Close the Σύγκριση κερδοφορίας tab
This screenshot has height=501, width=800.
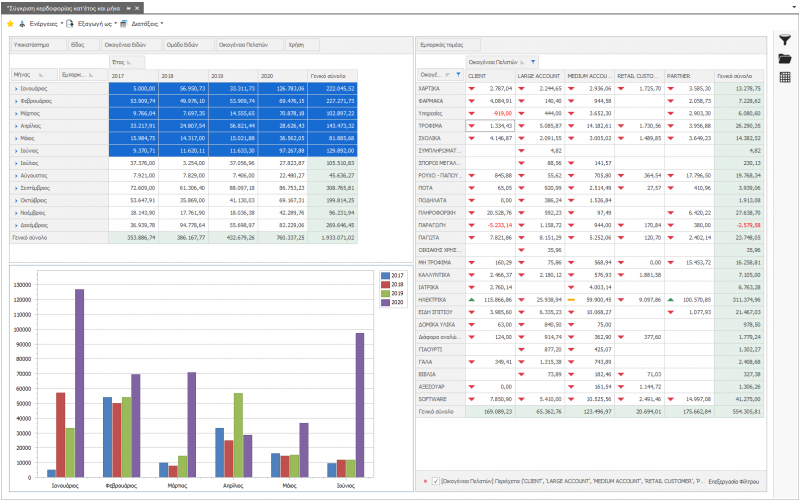(x=137, y=8)
